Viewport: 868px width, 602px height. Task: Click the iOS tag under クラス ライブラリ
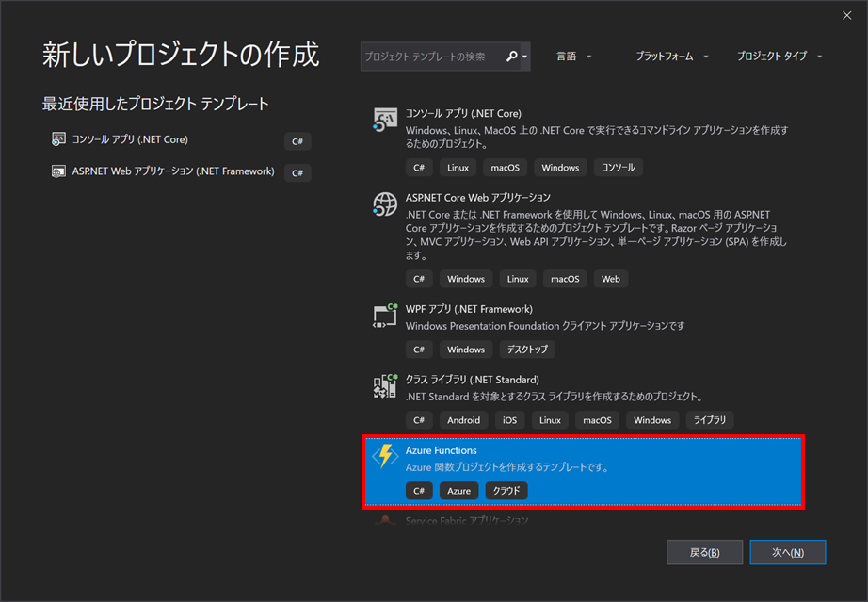pyautogui.click(x=510, y=420)
